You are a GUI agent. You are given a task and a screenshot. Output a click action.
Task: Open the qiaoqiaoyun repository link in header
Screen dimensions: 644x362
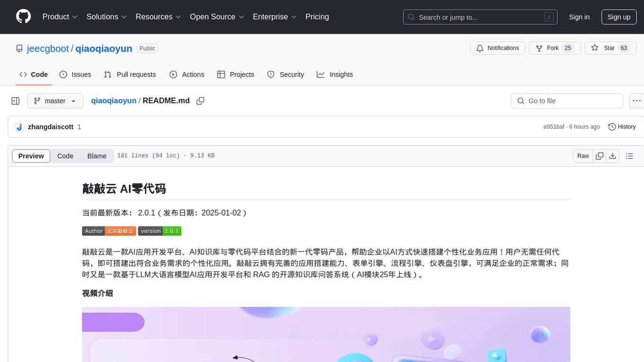pos(104,48)
